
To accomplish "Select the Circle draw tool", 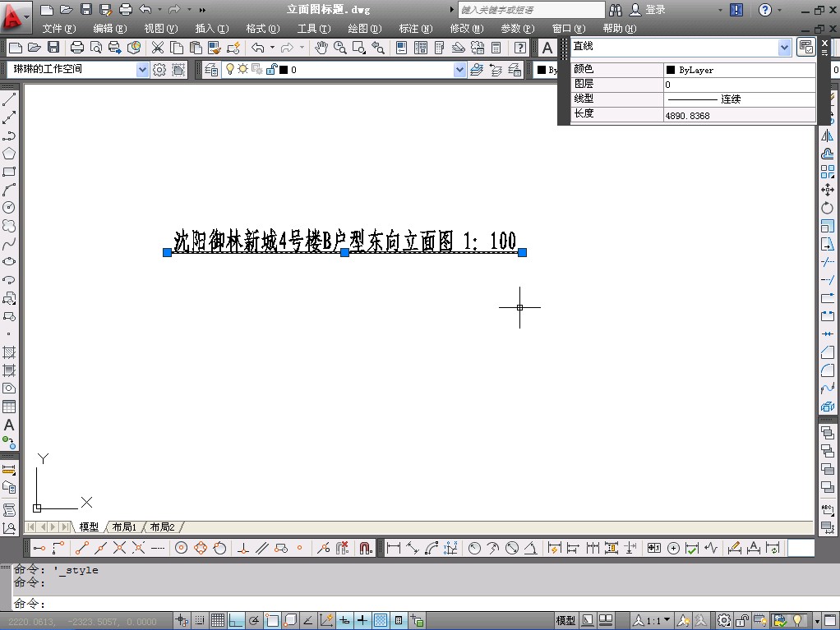I will tap(9, 208).
